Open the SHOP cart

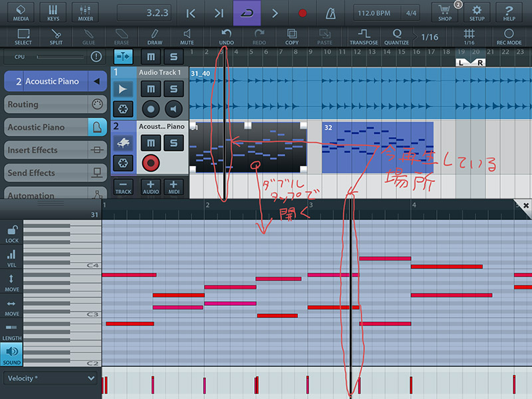click(x=444, y=13)
